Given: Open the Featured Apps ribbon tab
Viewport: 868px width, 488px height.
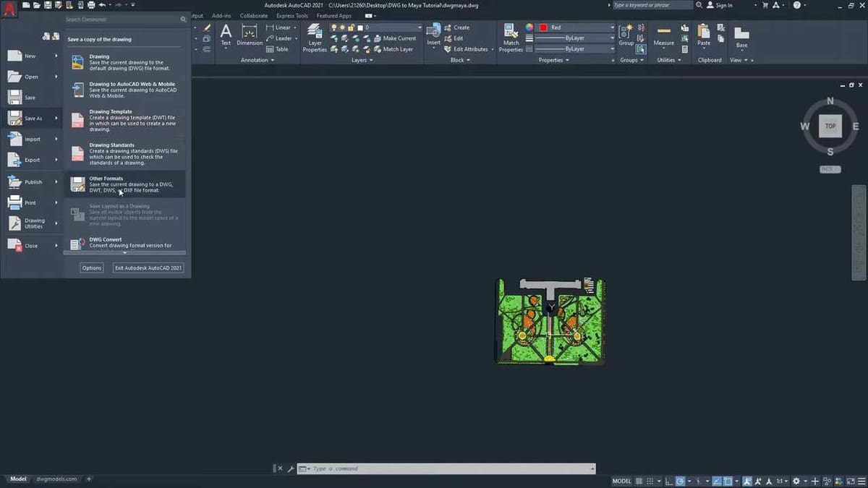Looking at the screenshot, I should (x=334, y=15).
